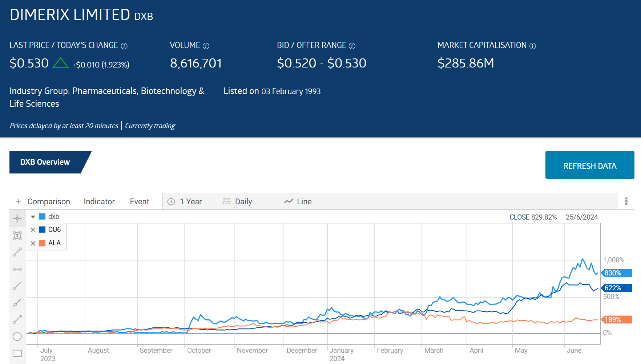Select the text annotation tool
Viewport: 641px width, 364px height.
[x=17, y=236]
